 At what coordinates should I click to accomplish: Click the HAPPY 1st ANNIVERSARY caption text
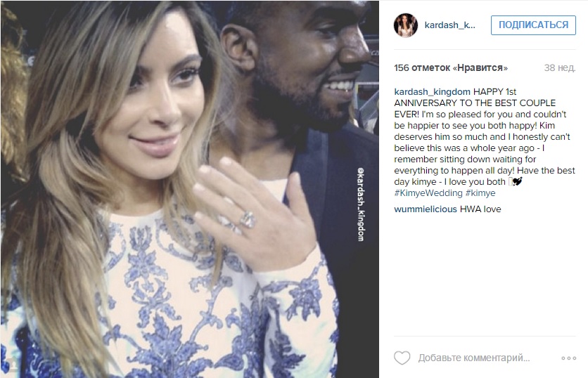click(x=475, y=98)
